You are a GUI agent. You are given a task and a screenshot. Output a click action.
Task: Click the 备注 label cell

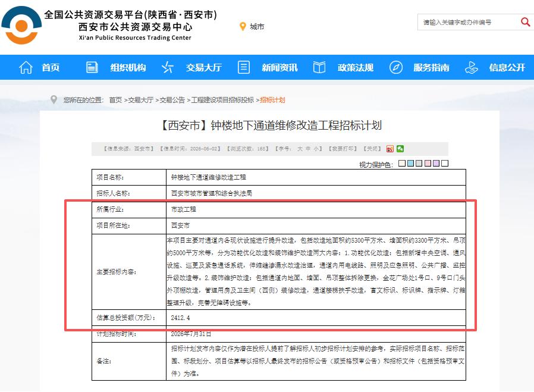129,361
